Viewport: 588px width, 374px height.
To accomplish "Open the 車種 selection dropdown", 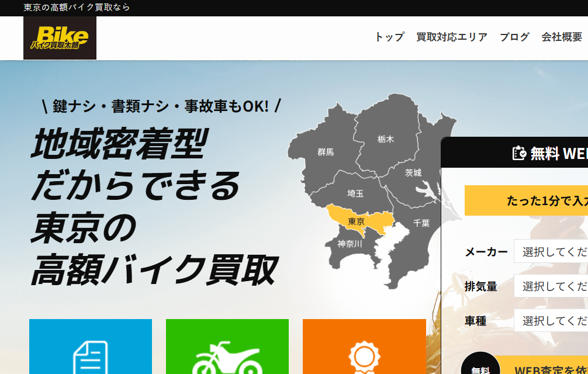I will (551, 321).
